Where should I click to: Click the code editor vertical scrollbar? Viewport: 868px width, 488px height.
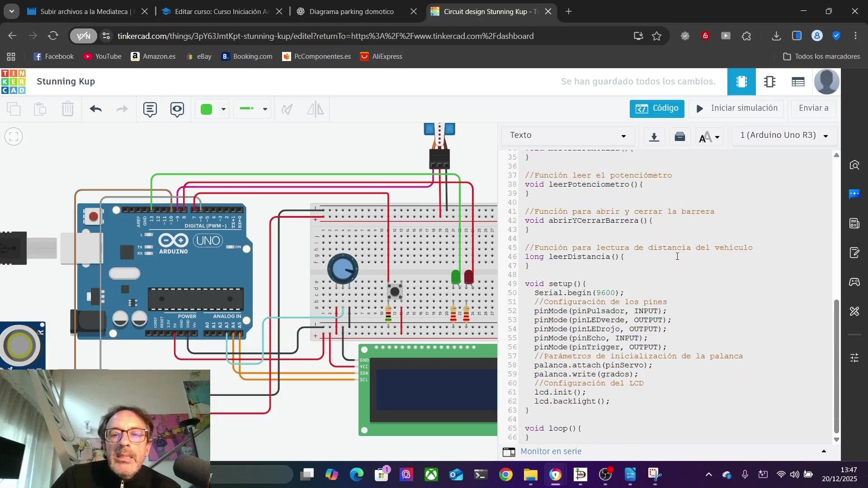point(836,366)
